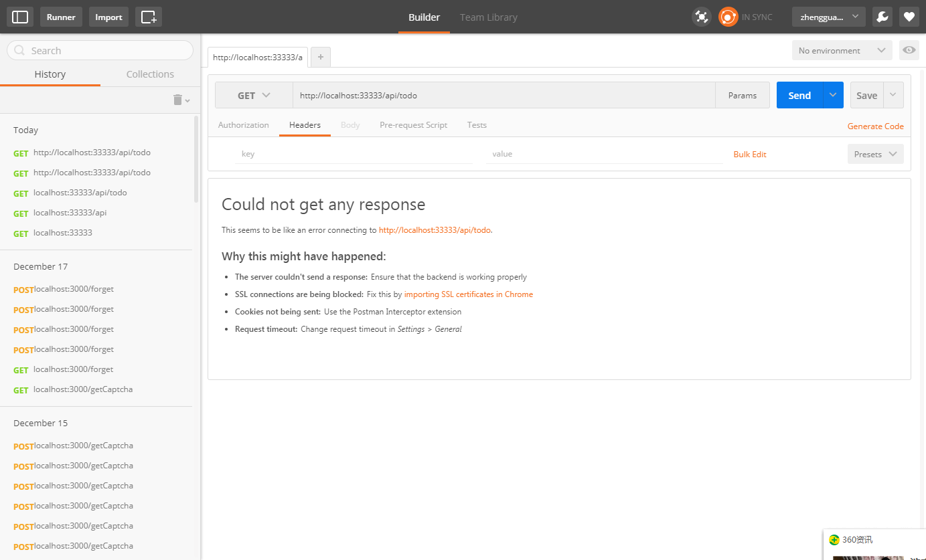Image resolution: width=926 pixels, height=560 pixels.
Task: Click the 360资讯 popup title
Action: [858, 540]
